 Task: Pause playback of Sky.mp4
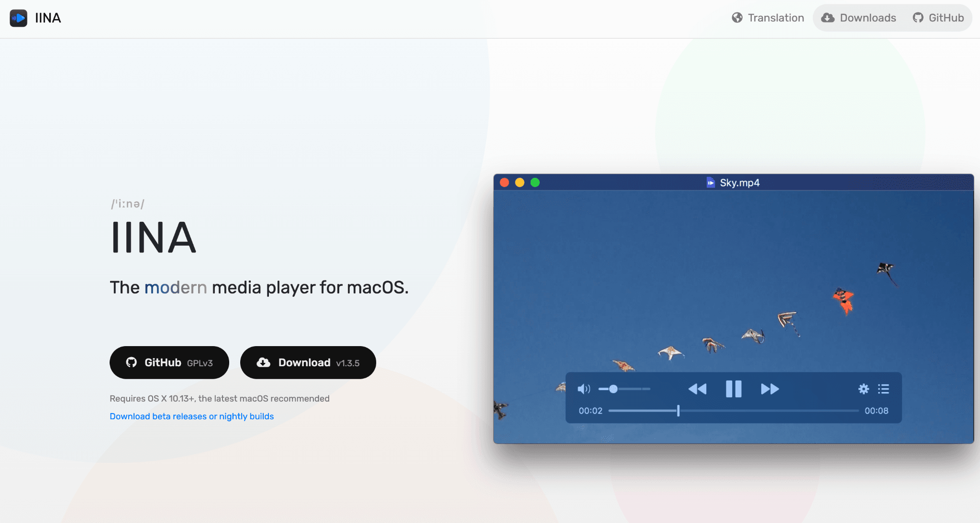point(733,389)
